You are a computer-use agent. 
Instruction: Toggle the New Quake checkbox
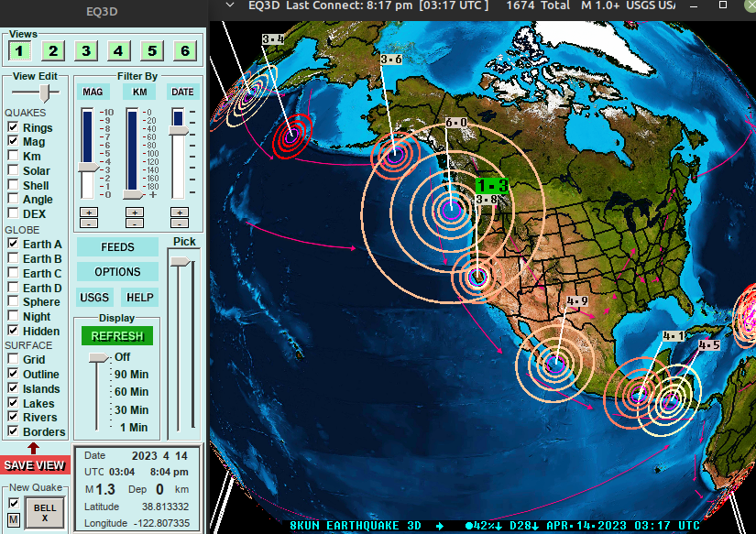click(x=14, y=503)
